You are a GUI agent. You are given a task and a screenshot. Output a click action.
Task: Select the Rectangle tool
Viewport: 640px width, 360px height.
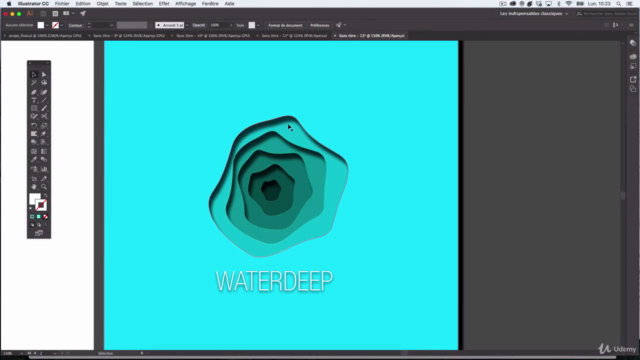click(x=34, y=108)
